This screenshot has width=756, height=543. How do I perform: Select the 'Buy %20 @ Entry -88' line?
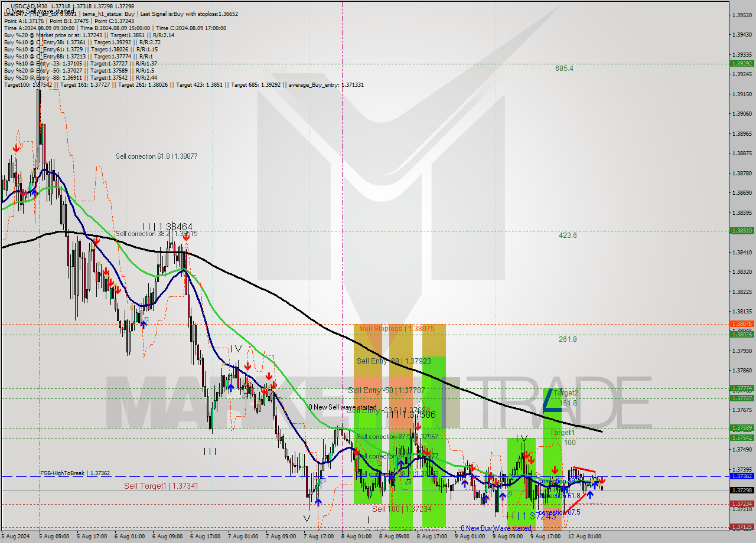(x=80, y=77)
